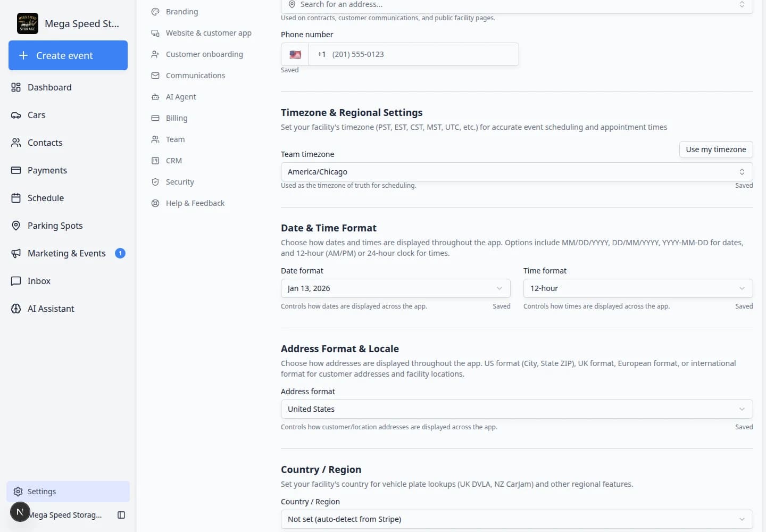Image resolution: width=766 pixels, height=532 pixels.
Task: Open Settings in the sidebar
Action: [68, 492]
